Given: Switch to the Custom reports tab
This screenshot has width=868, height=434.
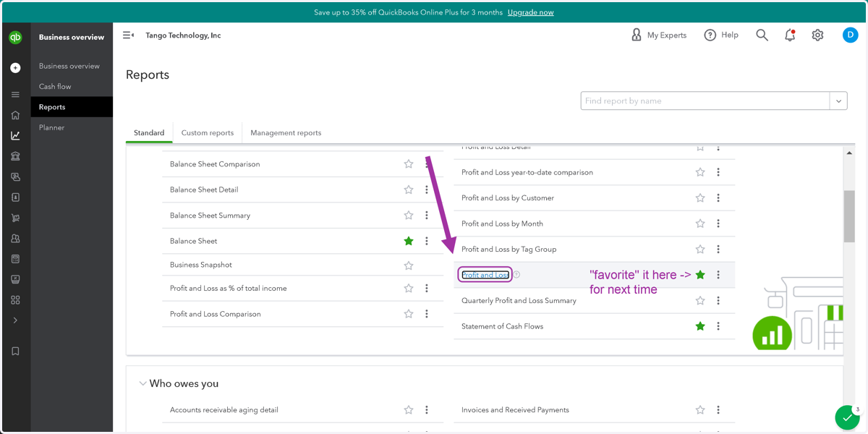Looking at the screenshot, I should pos(208,133).
